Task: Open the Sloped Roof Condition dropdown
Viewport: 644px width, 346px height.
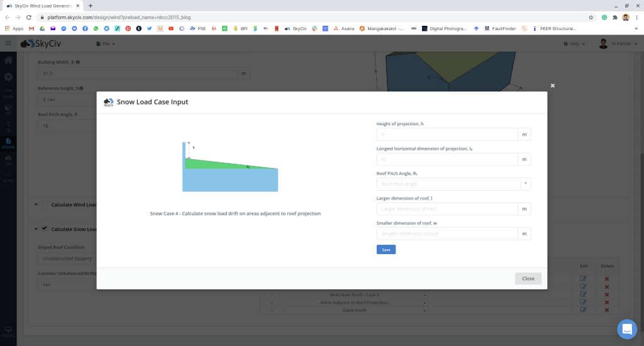Action: click(67, 259)
